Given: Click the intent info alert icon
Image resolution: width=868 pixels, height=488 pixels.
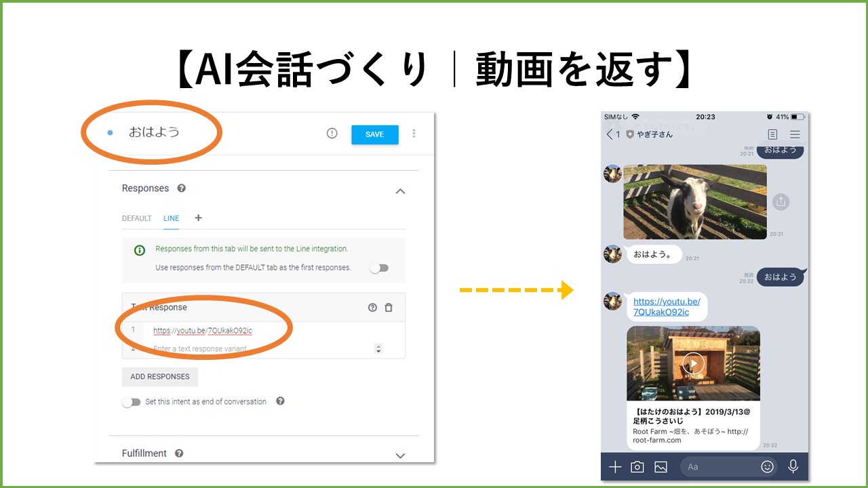Looking at the screenshot, I should pos(332,134).
